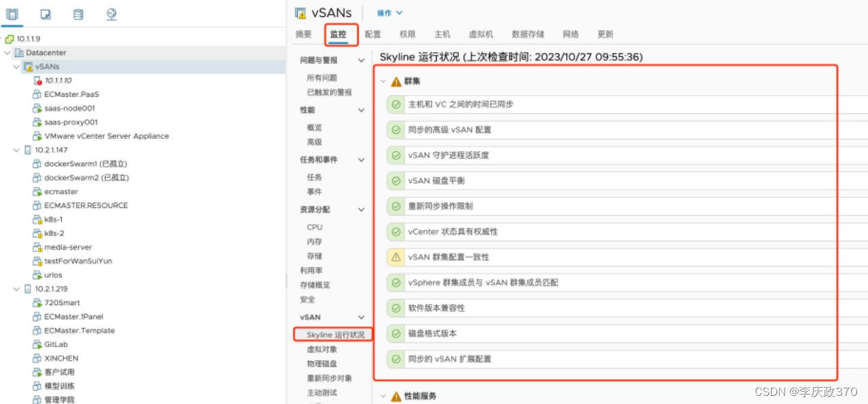Open 'CPU' under resource allocation
Viewport: 868px width, 404px height.
point(315,227)
